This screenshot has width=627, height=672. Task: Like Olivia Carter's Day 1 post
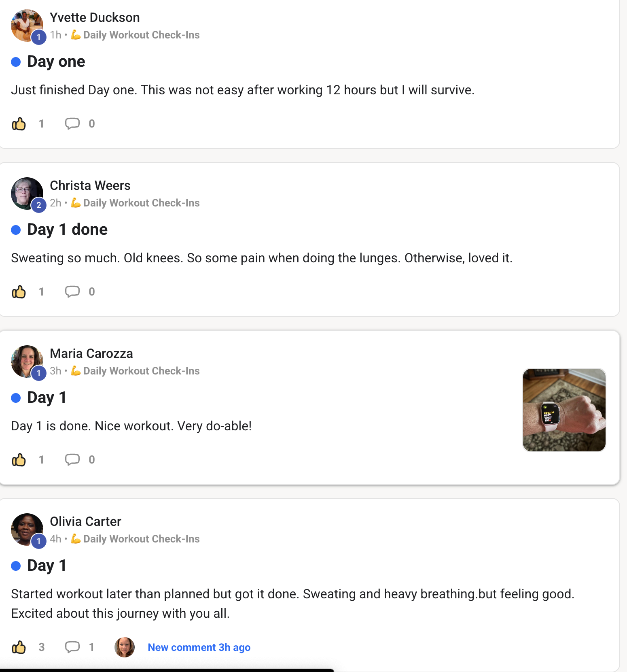coord(19,647)
